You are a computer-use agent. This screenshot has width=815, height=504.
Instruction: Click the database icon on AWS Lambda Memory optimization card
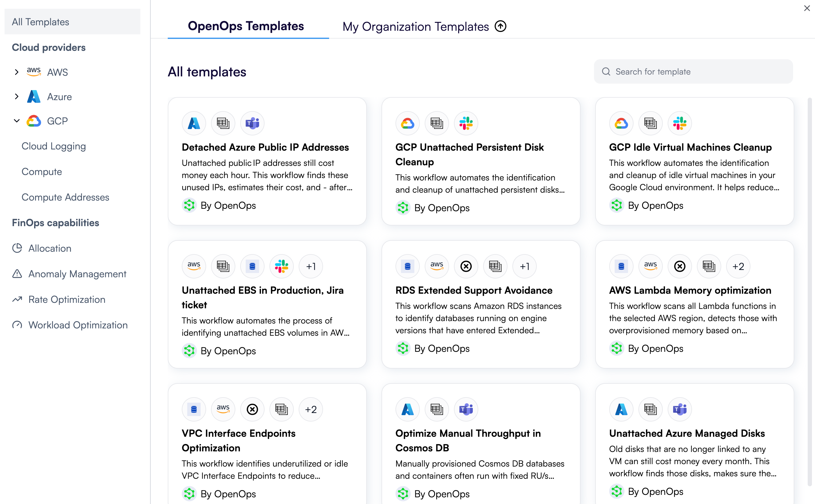pyautogui.click(x=621, y=266)
